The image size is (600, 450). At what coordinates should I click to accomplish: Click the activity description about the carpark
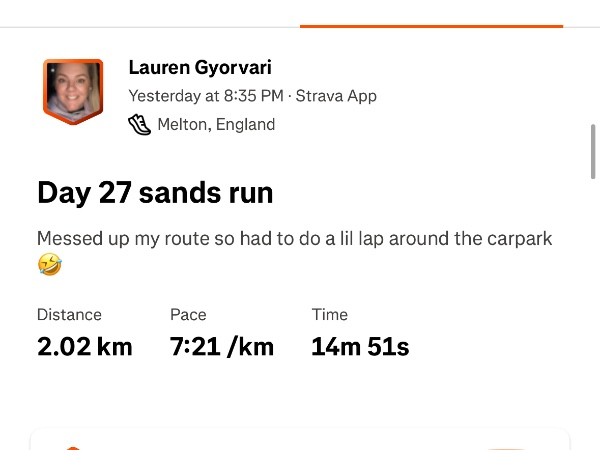click(294, 239)
